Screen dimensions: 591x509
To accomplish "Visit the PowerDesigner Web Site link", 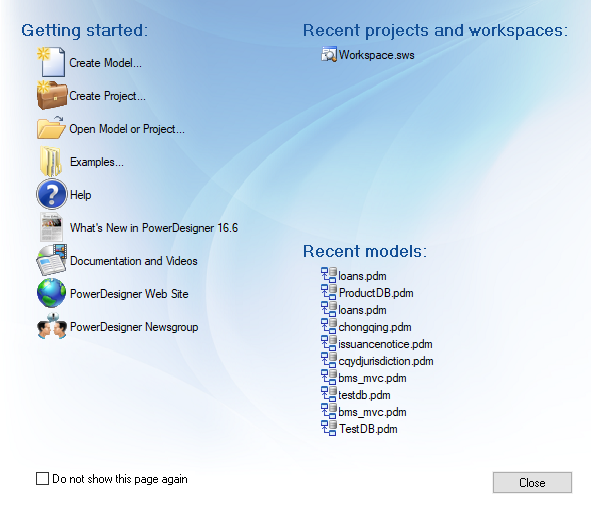I will point(129,294).
